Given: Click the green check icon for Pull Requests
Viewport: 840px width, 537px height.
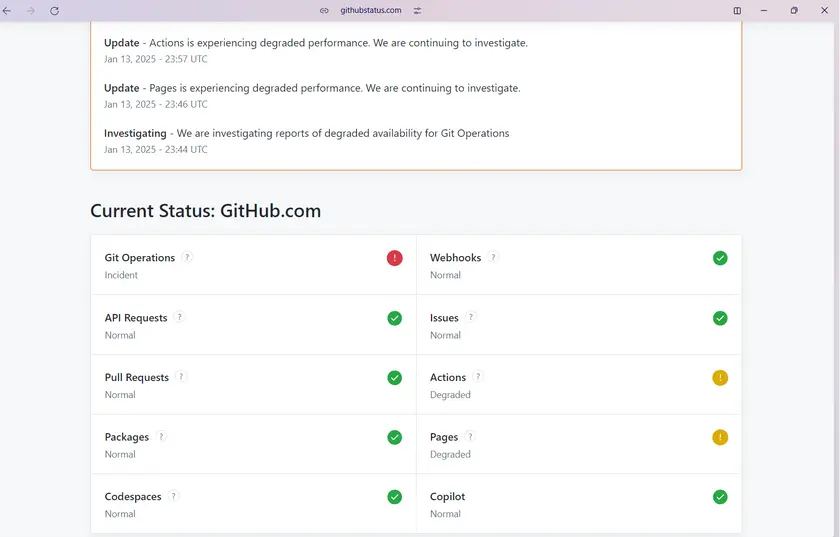Looking at the screenshot, I should coord(395,378).
